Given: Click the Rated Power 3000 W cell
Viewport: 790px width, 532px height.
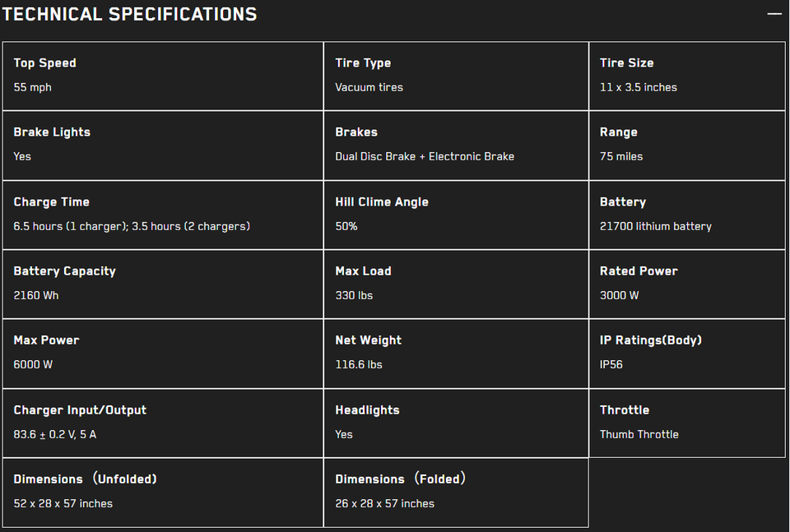Looking at the screenshot, I should pyautogui.click(x=687, y=285).
